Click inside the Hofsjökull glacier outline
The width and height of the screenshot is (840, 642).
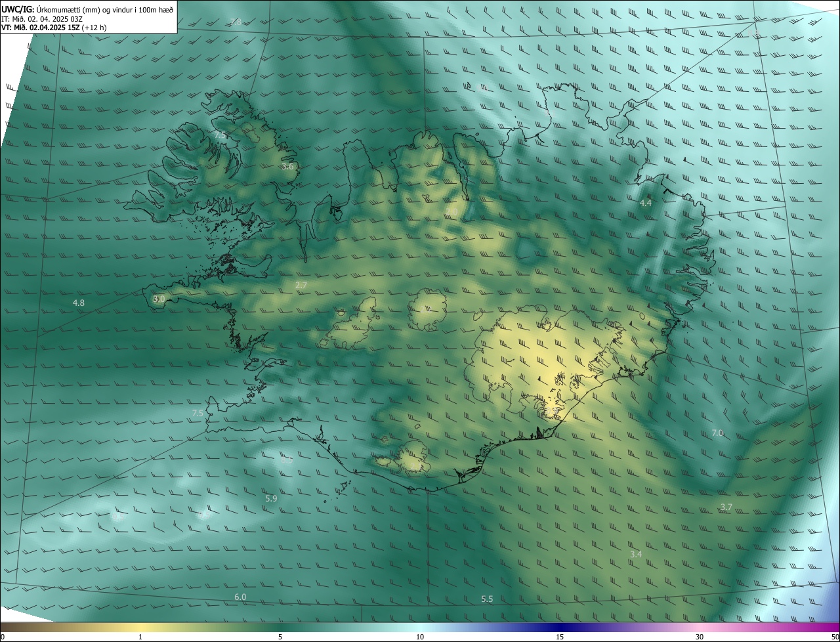(x=427, y=310)
